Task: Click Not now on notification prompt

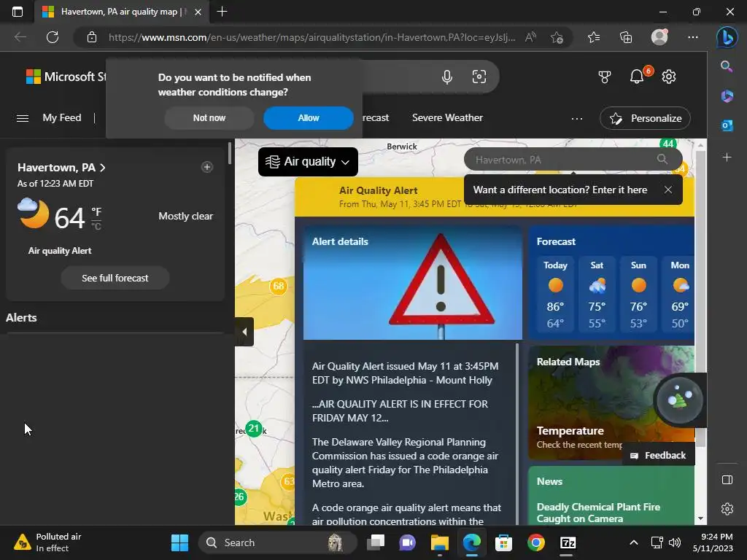Action: [209, 118]
